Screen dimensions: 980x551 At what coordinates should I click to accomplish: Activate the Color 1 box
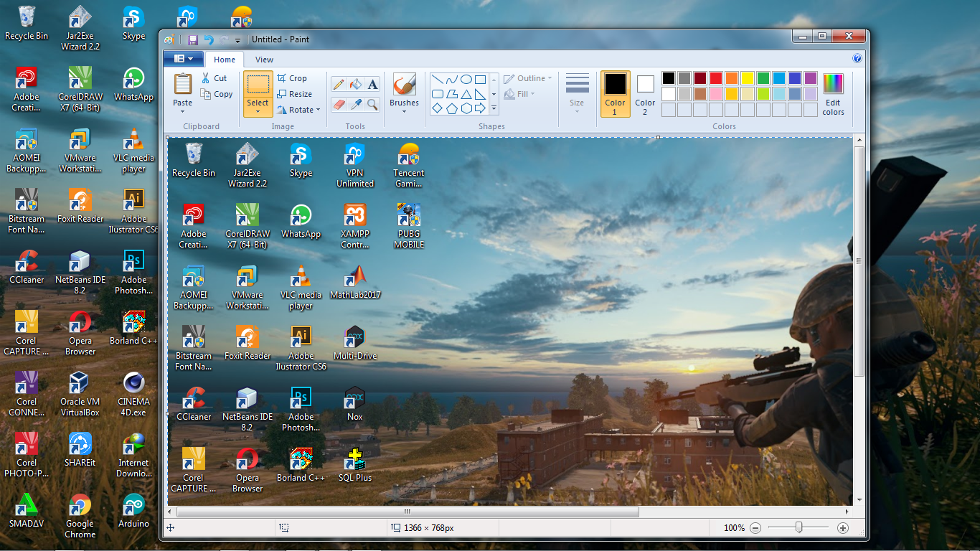[615, 93]
